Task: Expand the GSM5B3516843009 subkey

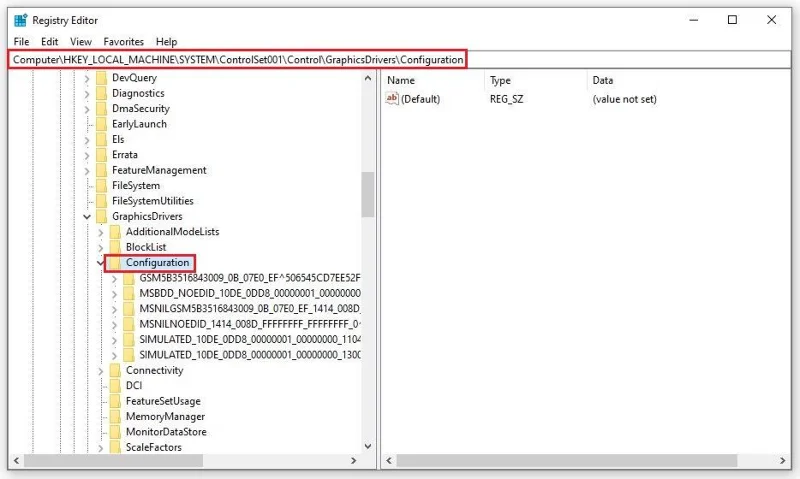Action: click(114, 279)
